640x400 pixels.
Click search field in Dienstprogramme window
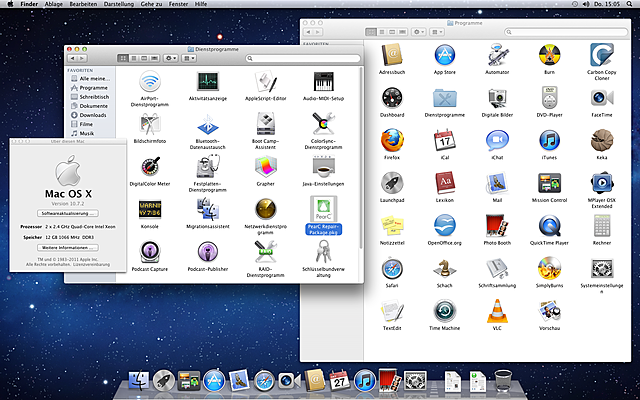(303, 58)
